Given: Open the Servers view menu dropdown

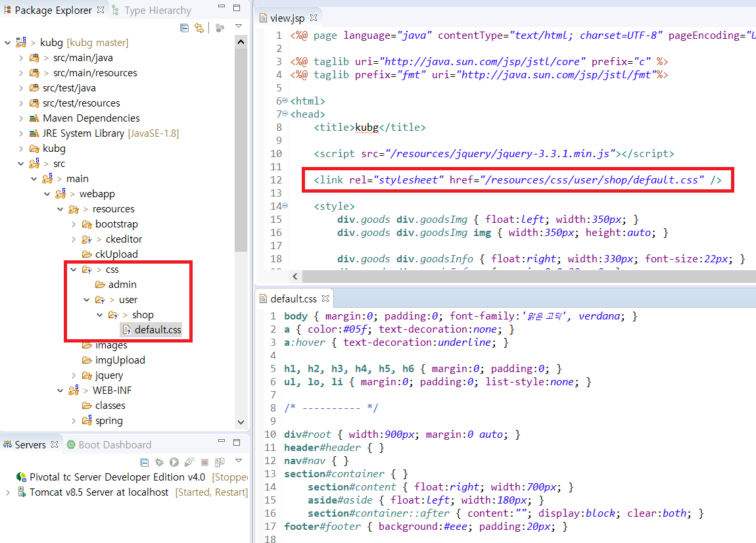Looking at the screenshot, I should [x=238, y=462].
